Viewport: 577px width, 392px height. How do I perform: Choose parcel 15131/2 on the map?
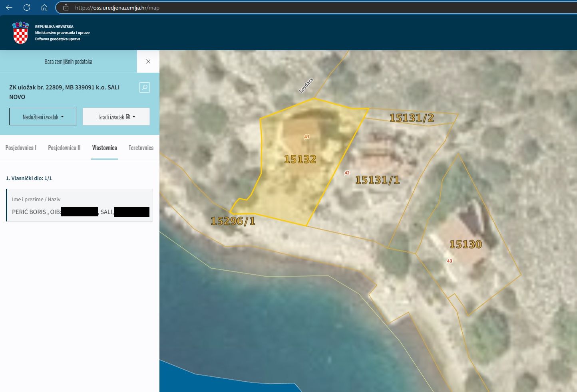point(411,118)
